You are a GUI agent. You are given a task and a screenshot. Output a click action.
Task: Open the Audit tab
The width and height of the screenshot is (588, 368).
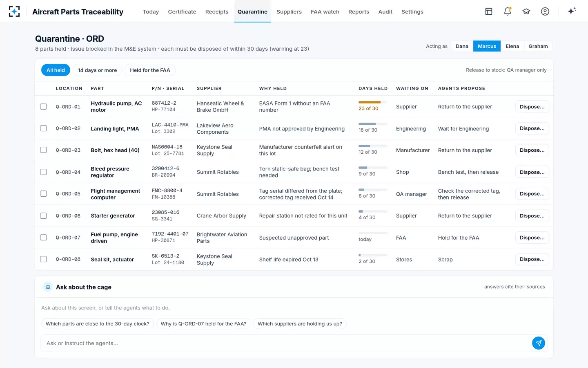(385, 12)
